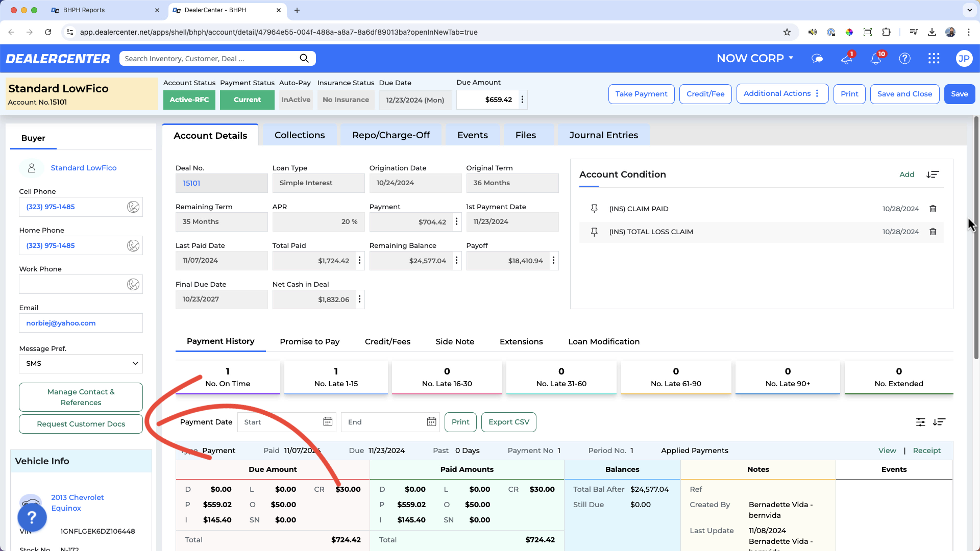Call the Home Phone number icon
Image resolution: width=980 pixels, height=551 pixels.
[133, 245]
